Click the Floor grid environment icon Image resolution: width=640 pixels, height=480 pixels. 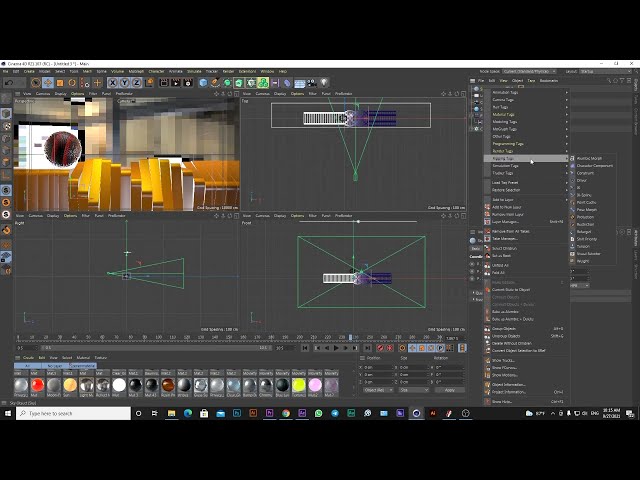[300, 83]
